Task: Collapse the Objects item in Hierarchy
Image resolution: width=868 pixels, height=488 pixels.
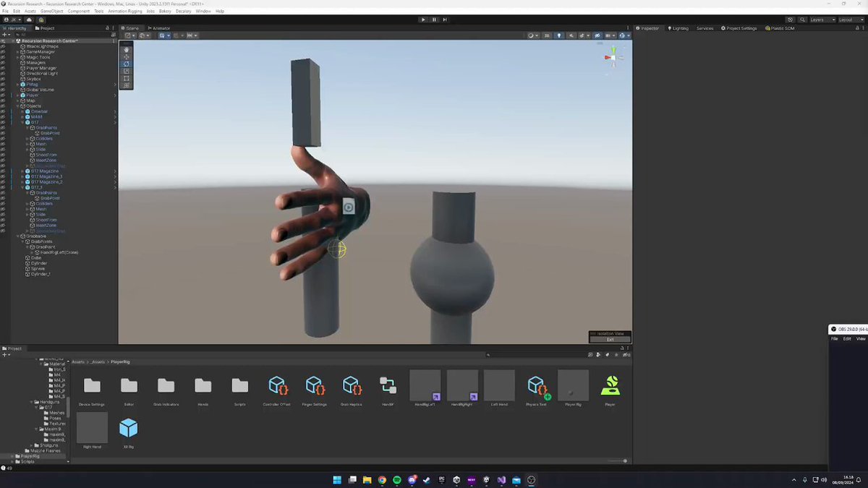Action: 18,106
